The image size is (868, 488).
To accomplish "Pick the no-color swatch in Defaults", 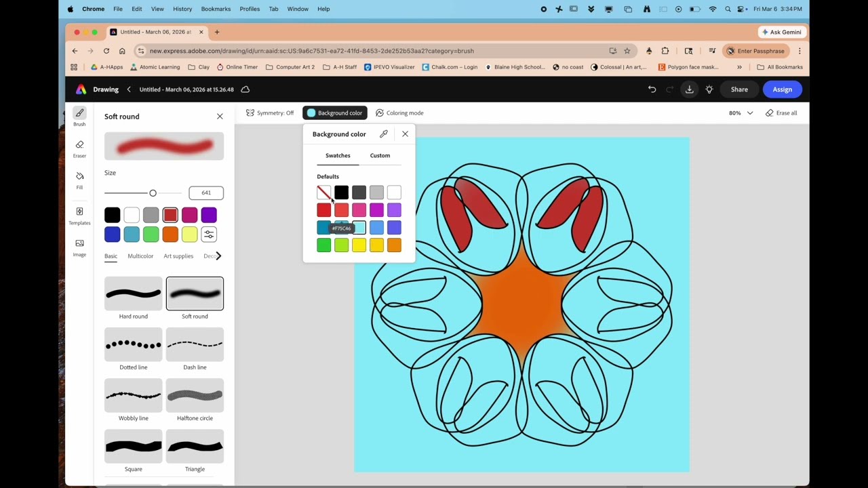I will (x=323, y=192).
